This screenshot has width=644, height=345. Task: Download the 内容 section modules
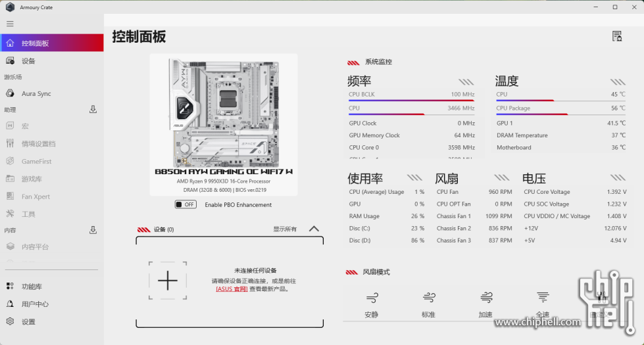(93, 230)
